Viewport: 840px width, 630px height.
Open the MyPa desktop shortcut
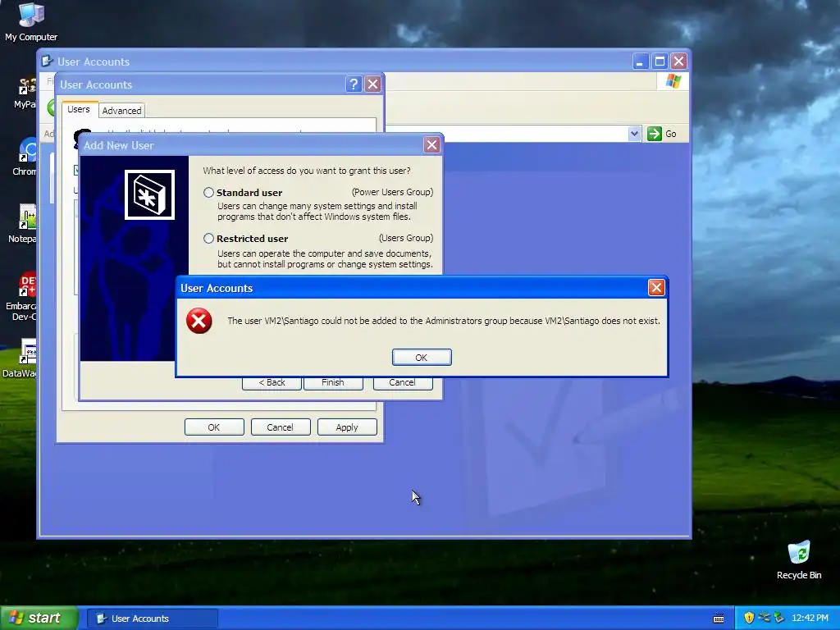pos(25,93)
